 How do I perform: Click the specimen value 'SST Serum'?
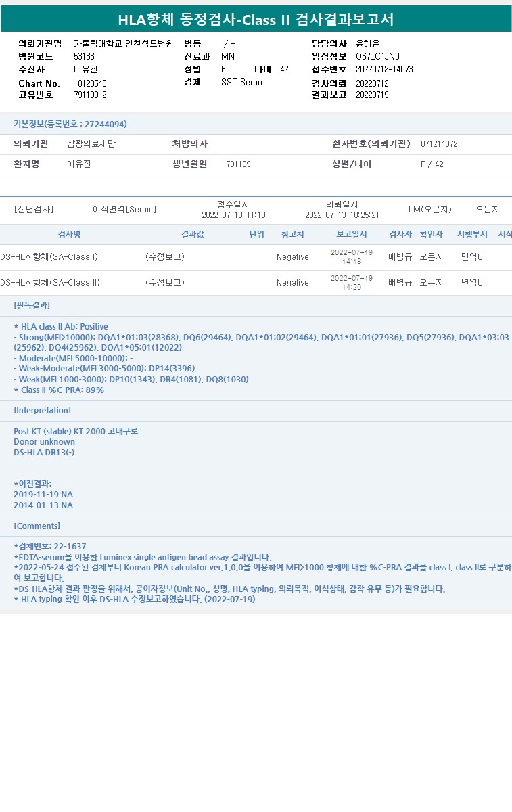243,82
